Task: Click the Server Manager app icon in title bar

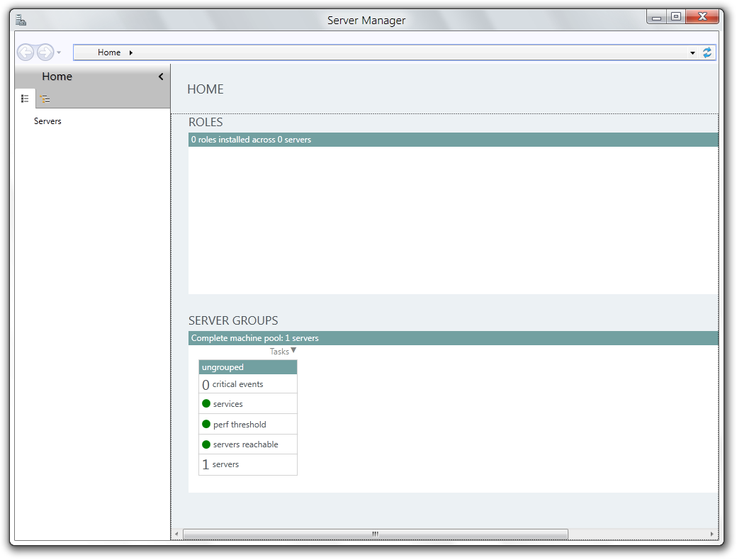Action: [21, 20]
